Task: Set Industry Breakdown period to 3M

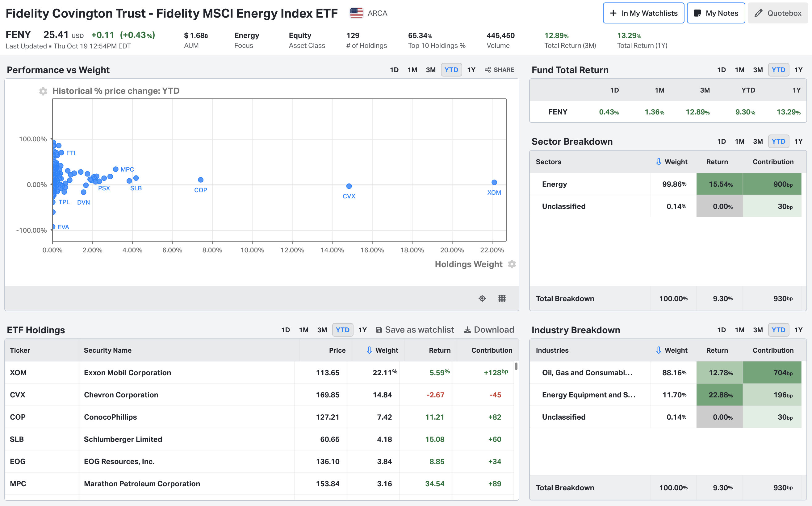Action: coord(758,330)
